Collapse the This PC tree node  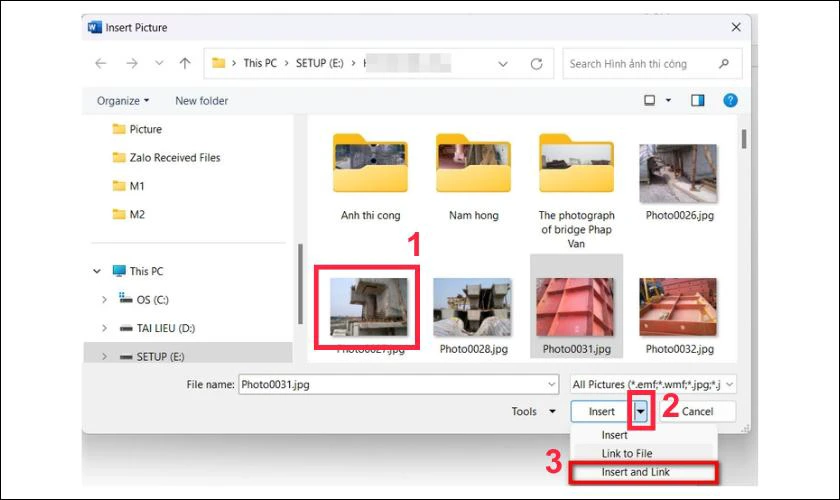(97, 271)
